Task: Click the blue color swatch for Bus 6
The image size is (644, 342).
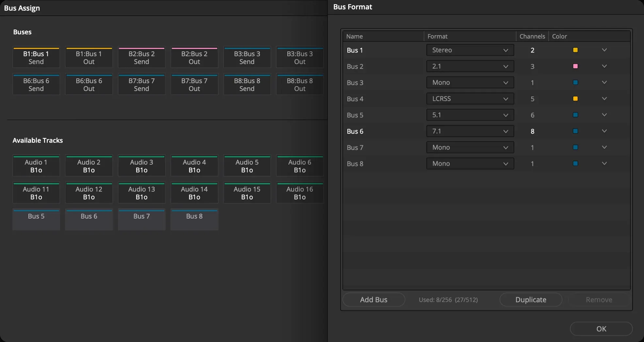Action: (x=575, y=131)
